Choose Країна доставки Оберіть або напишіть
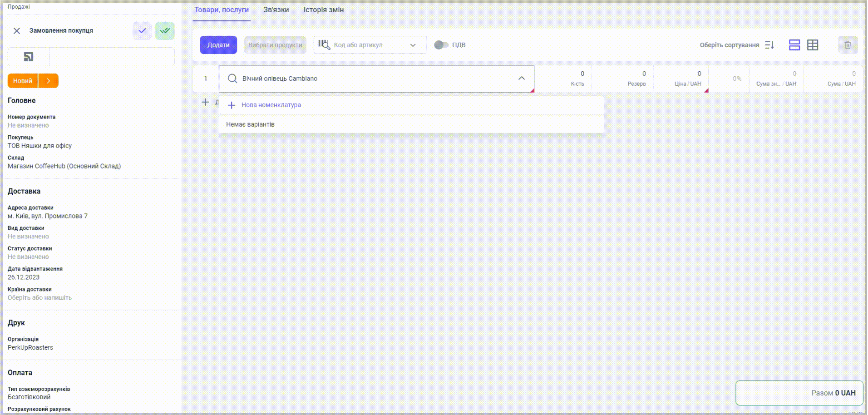 pos(40,298)
